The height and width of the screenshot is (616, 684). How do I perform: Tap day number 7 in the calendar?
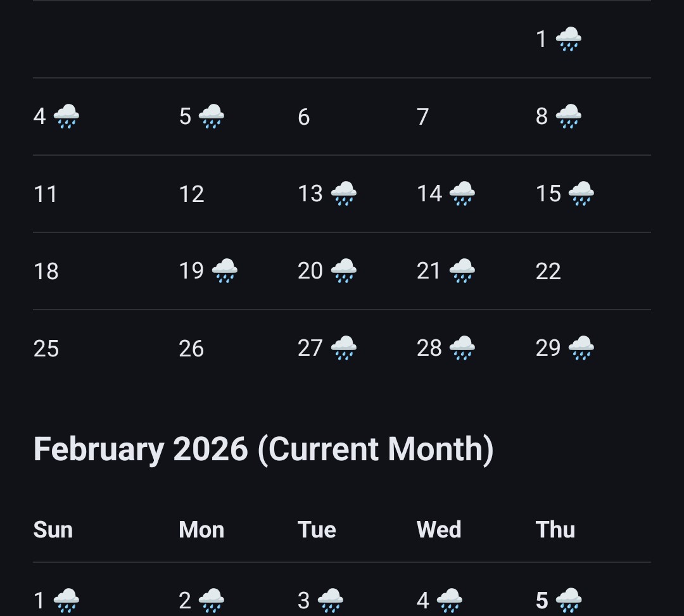coord(423,117)
